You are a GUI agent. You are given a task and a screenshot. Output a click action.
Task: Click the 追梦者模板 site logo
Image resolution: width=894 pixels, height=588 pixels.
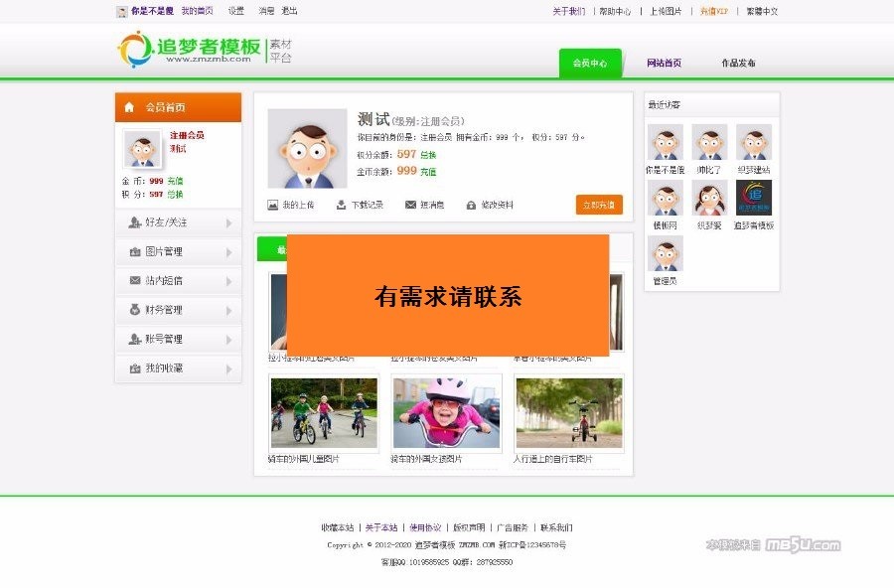[206, 50]
